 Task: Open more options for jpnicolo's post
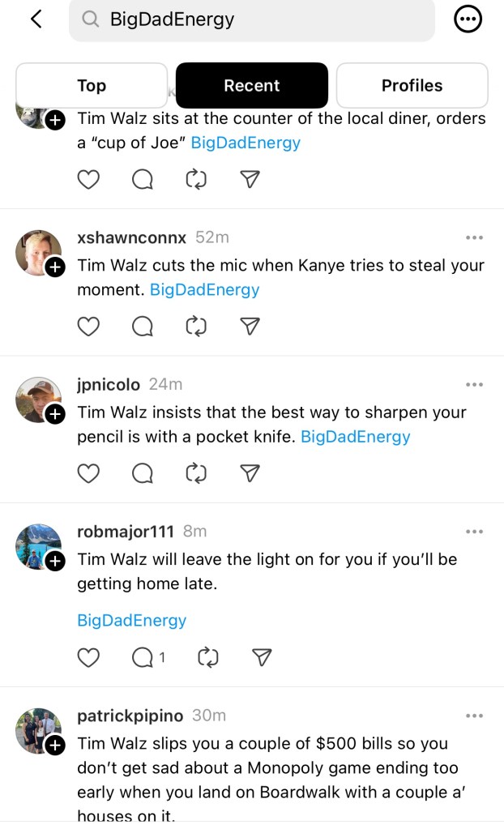click(x=474, y=384)
